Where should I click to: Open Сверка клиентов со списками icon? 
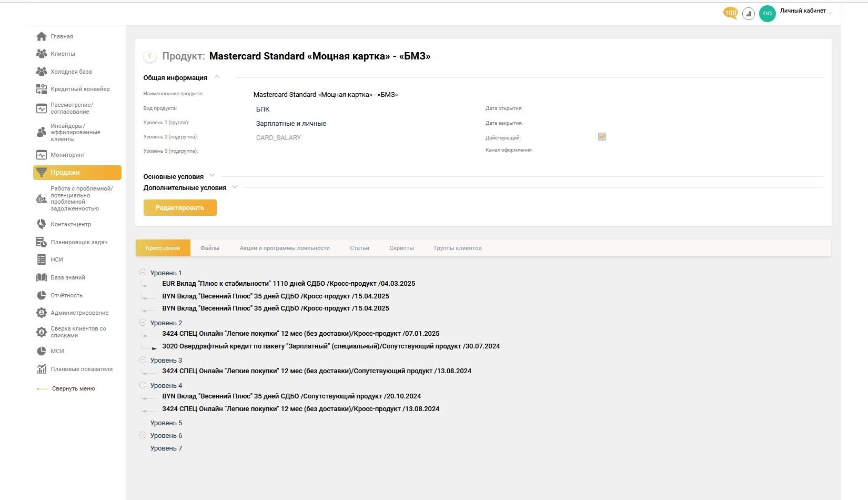tap(42, 332)
